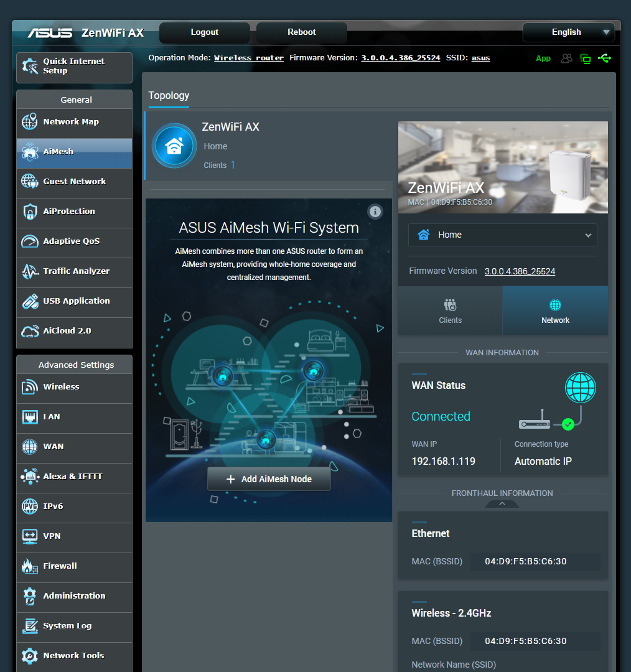Click the Logout button
This screenshot has height=672, width=631.
(205, 32)
